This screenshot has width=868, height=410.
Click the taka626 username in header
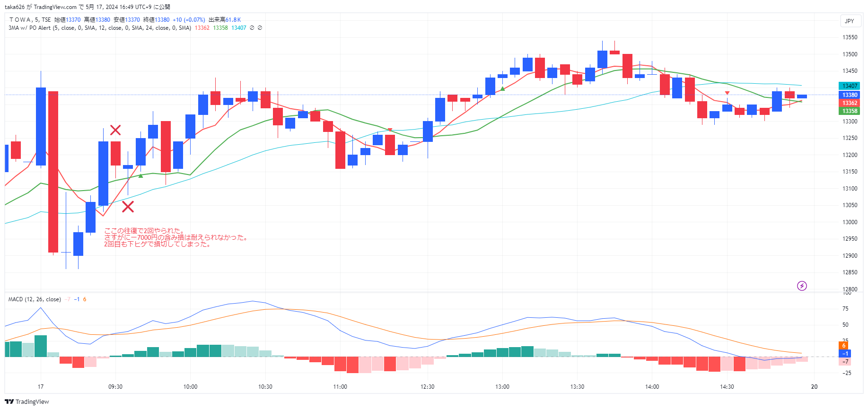click(14, 7)
